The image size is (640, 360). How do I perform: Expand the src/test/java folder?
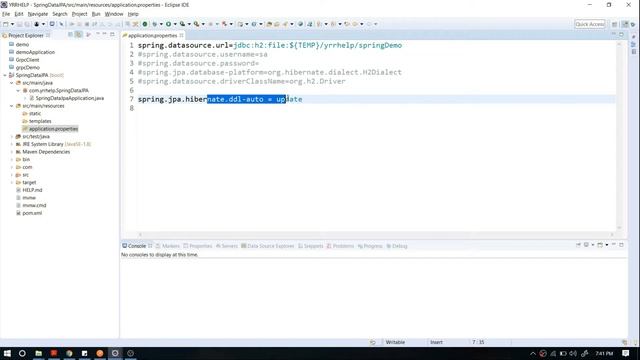12,136
